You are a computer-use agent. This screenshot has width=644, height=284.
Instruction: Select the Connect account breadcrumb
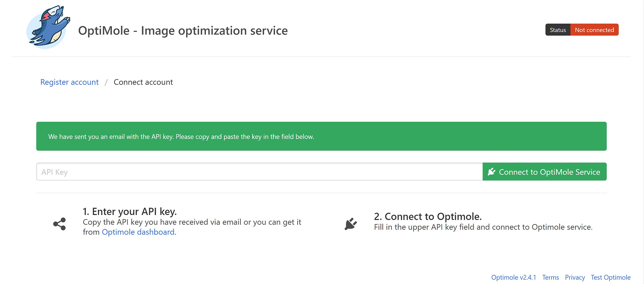(x=143, y=82)
